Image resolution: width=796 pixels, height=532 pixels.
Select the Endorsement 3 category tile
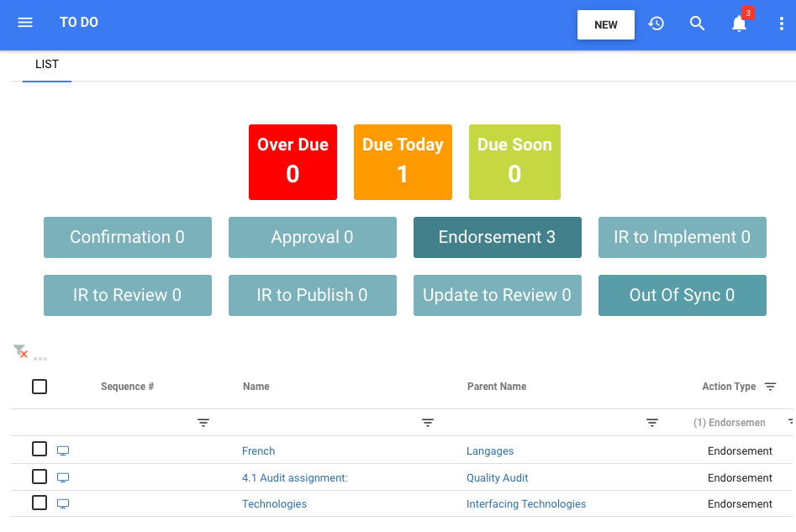pyautogui.click(x=497, y=237)
